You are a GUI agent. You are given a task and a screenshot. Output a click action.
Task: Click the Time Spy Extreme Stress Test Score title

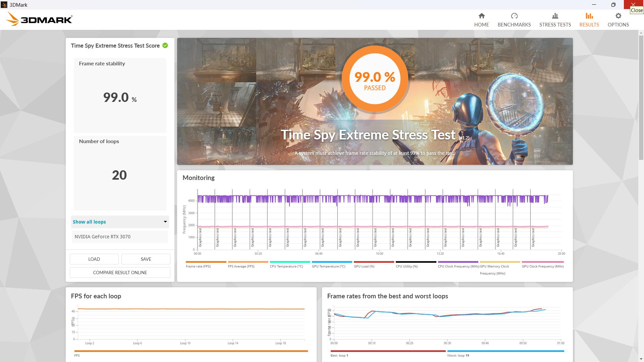(x=115, y=46)
